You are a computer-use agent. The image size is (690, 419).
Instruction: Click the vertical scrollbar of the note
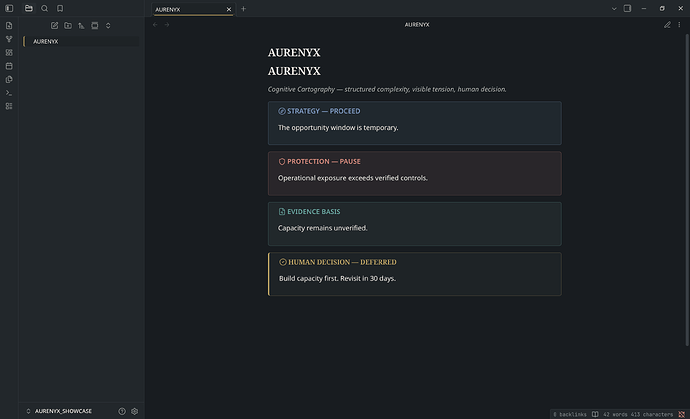click(687, 189)
